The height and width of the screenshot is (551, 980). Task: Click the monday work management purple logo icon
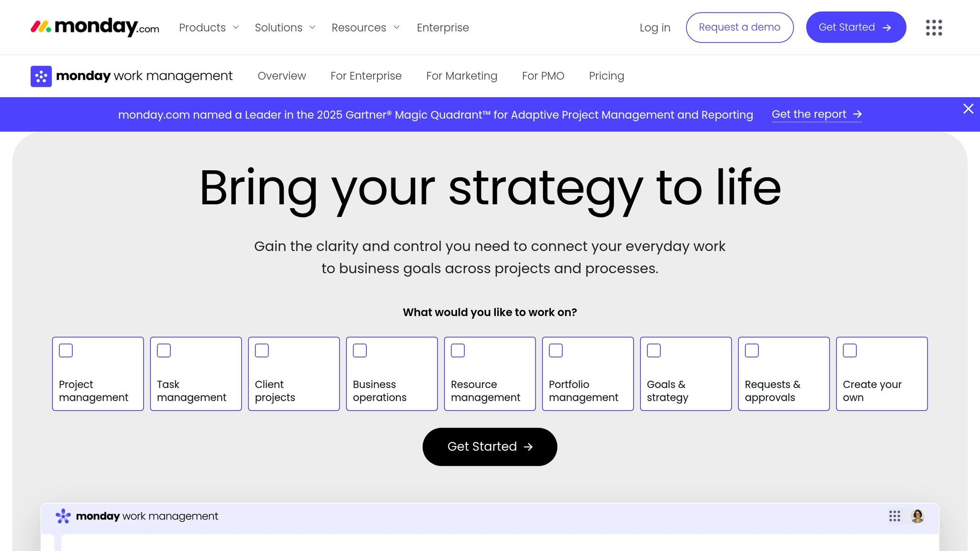41,76
